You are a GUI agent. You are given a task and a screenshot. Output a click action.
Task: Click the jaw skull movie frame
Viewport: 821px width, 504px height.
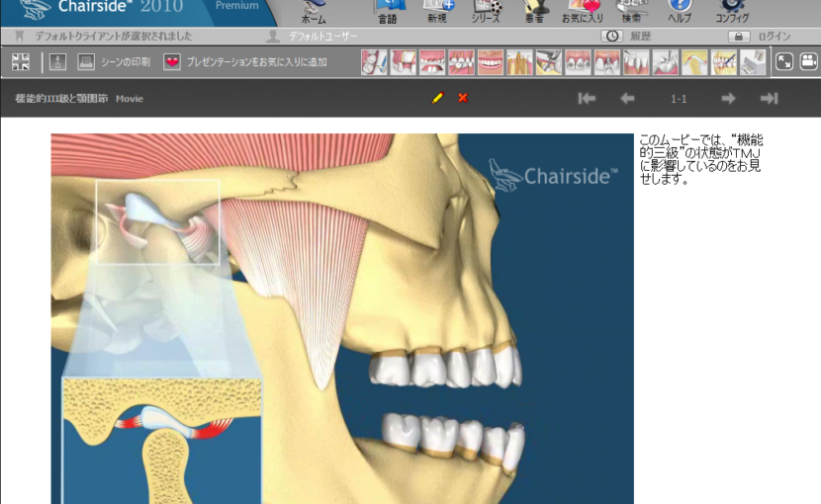pyautogui.click(x=342, y=319)
